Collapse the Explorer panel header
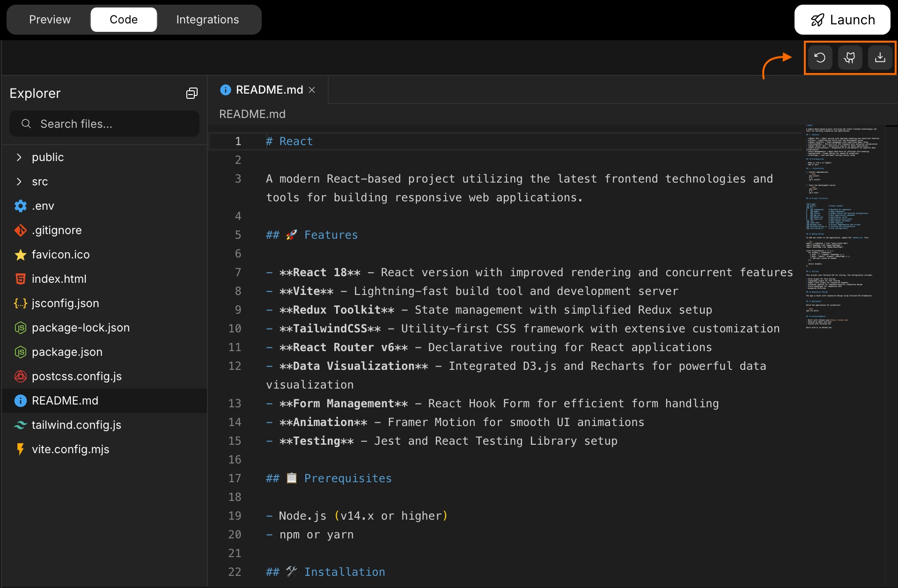Image resolution: width=898 pixels, height=588 pixels. click(x=35, y=93)
